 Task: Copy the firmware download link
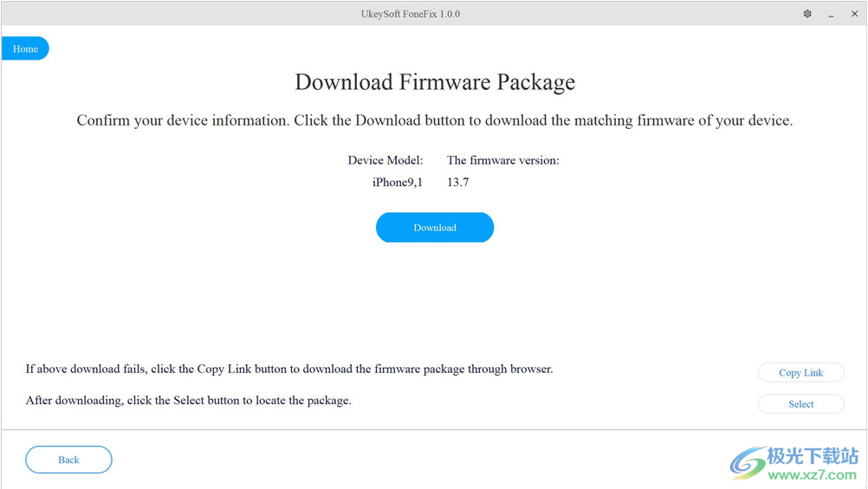click(800, 372)
